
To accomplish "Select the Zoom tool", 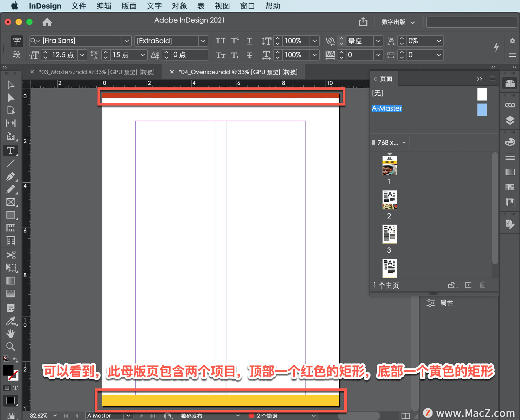I will 11,347.
